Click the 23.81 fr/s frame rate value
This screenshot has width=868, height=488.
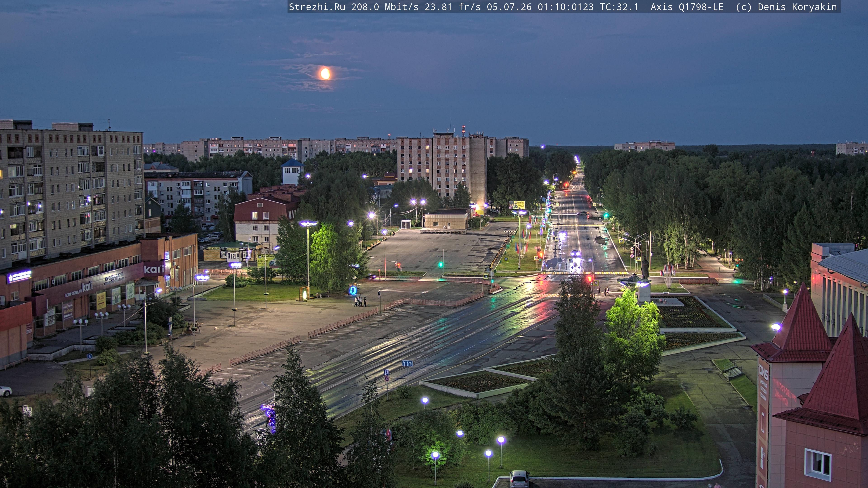[x=453, y=7]
